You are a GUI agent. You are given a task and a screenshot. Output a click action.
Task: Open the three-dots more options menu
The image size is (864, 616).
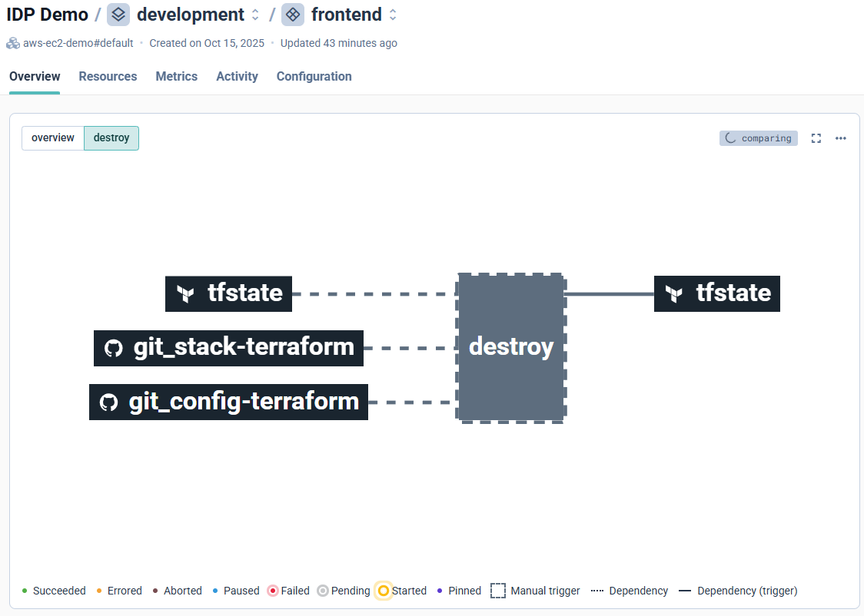point(841,138)
